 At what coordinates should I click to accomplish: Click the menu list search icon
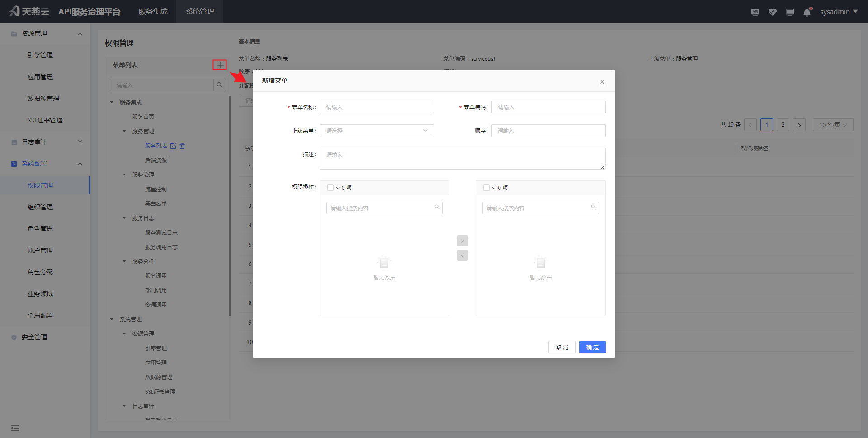pyautogui.click(x=220, y=85)
